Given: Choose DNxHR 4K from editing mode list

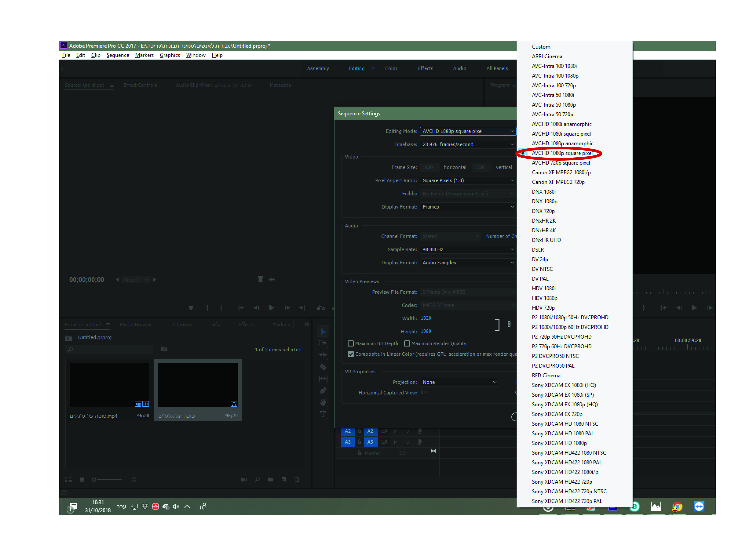Looking at the screenshot, I should (x=544, y=230).
